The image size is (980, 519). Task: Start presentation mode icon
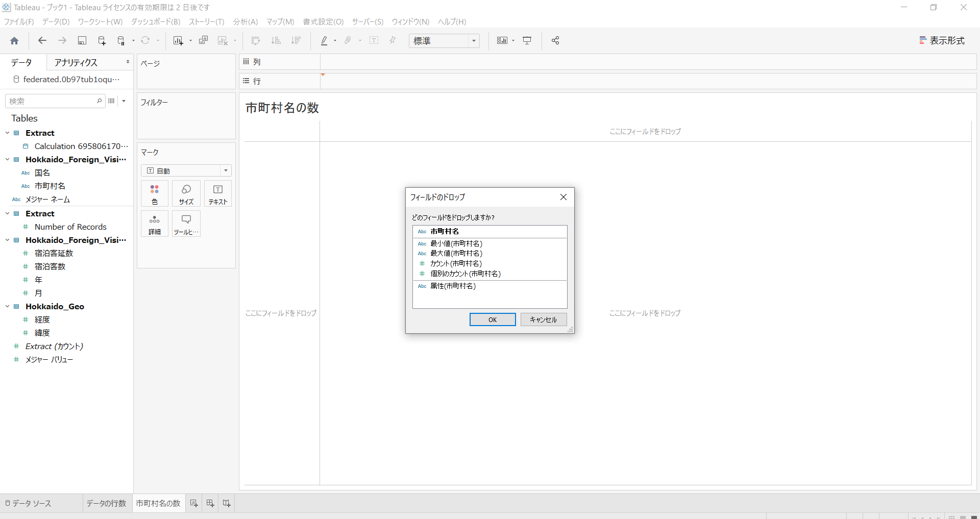coord(527,41)
